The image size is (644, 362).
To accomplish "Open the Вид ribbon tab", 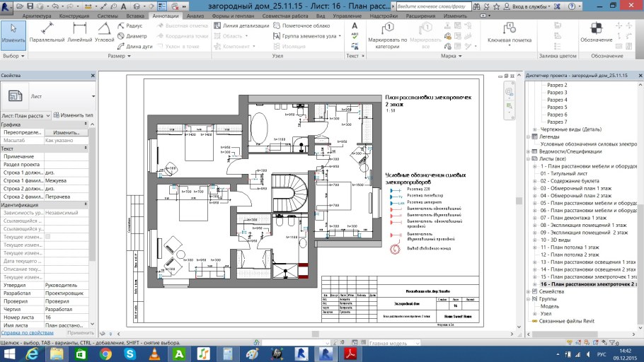I will [321, 15].
